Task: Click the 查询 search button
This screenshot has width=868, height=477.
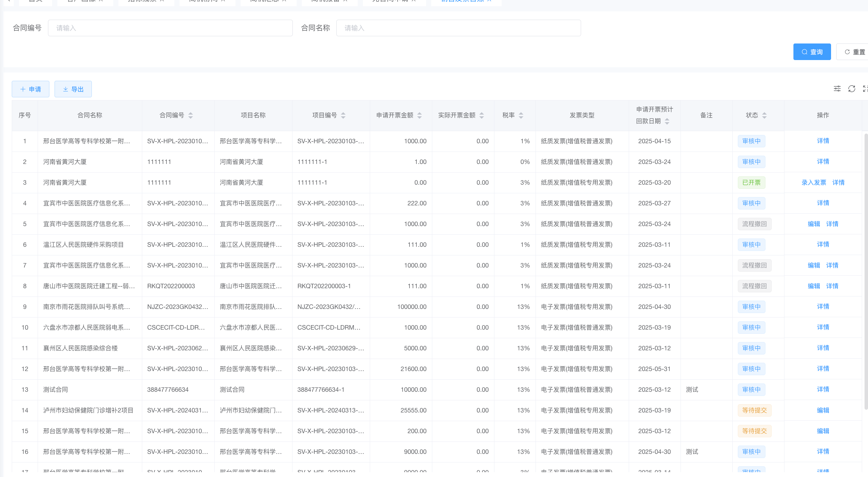Action: (x=812, y=52)
